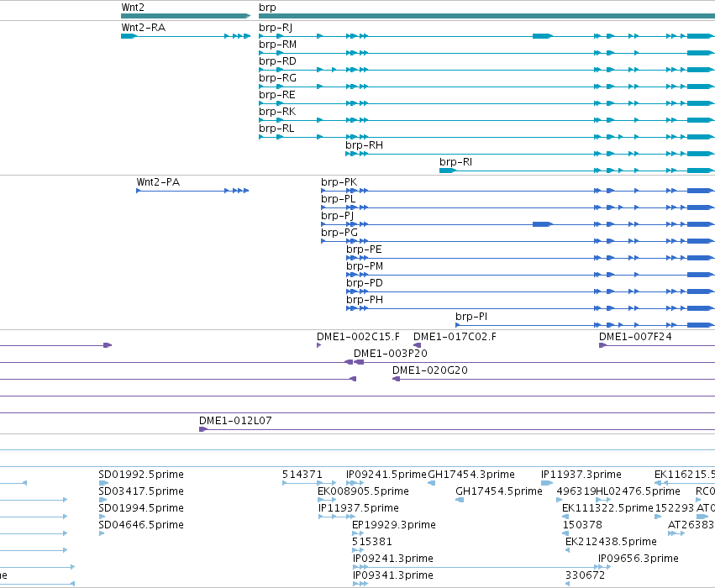Screen dimensions: 715x588
Task: Click the first exon box of brp-RI
Action: pos(447,171)
